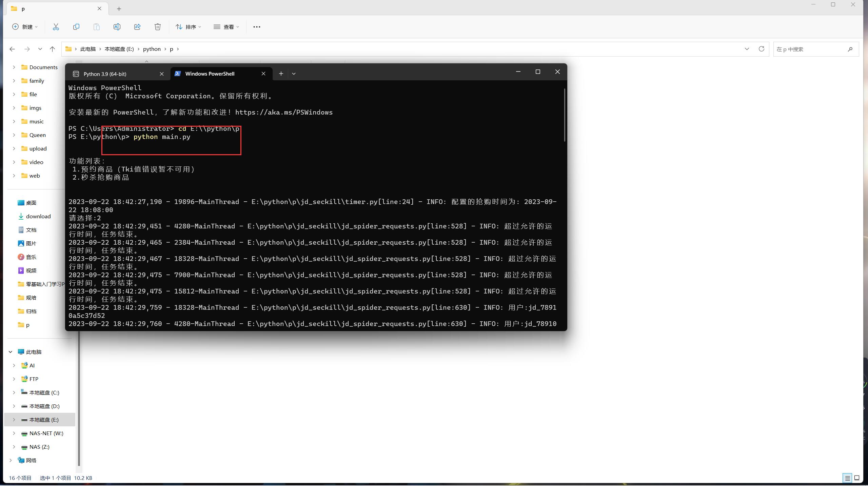Select the family folder in sidebar
This screenshot has height=486, width=868.
37,81
